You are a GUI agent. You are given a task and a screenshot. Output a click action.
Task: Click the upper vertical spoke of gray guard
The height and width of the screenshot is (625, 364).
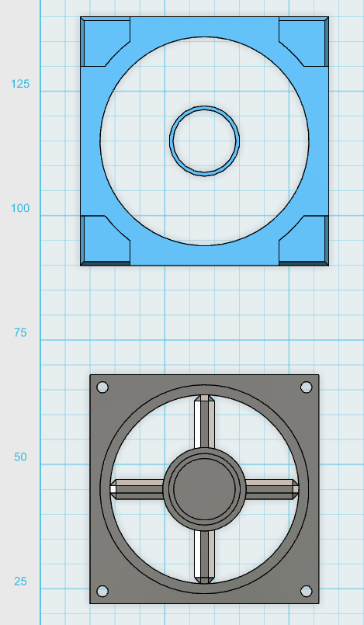tap(204, 422)
